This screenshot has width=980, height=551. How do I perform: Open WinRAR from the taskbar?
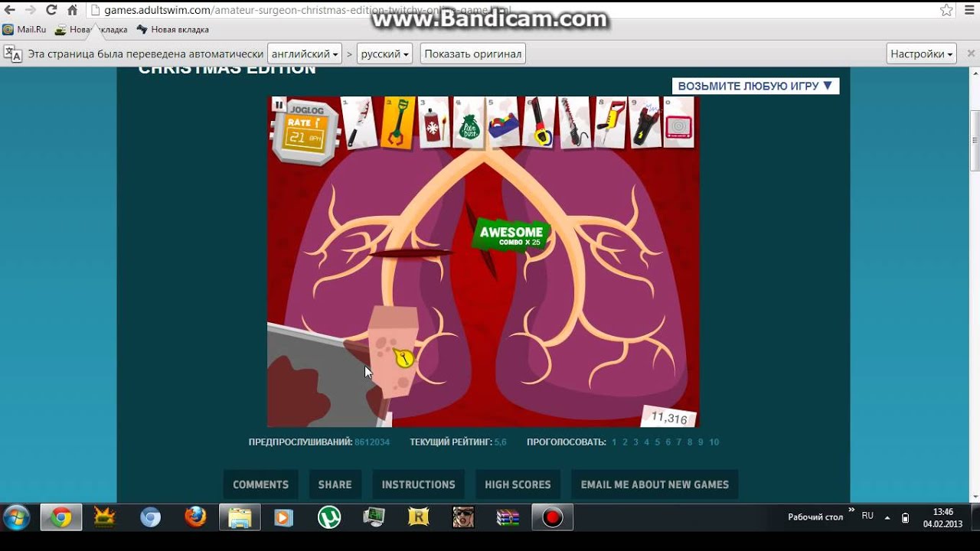coord(508,518)
